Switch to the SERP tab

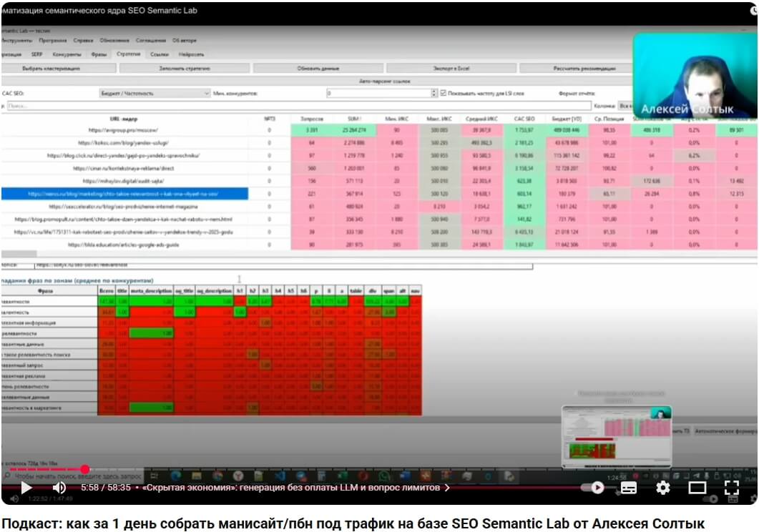[36, 54]
